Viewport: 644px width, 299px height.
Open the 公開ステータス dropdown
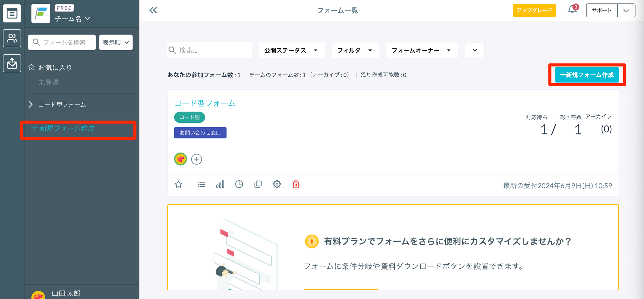(291, 51)
